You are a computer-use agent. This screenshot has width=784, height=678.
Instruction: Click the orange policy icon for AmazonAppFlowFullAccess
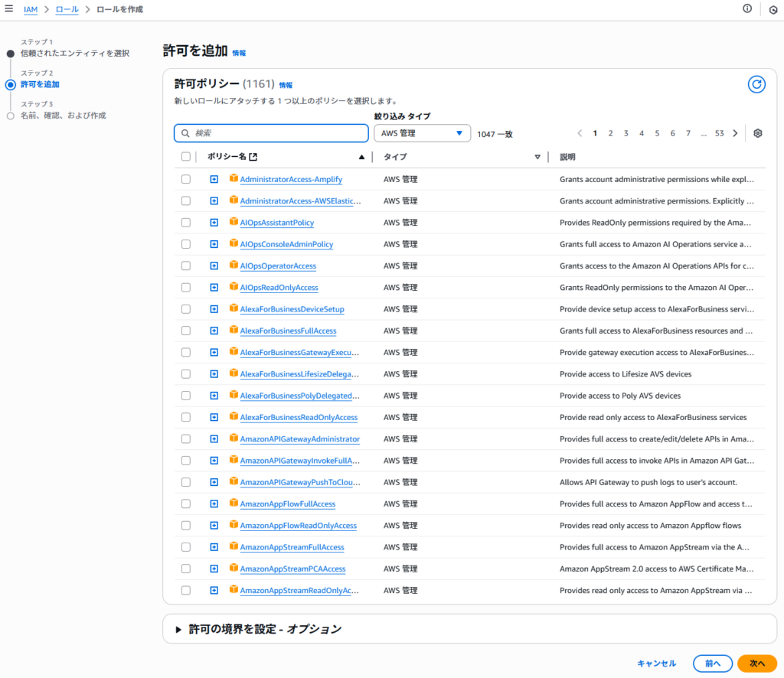[x=234, y=503]
